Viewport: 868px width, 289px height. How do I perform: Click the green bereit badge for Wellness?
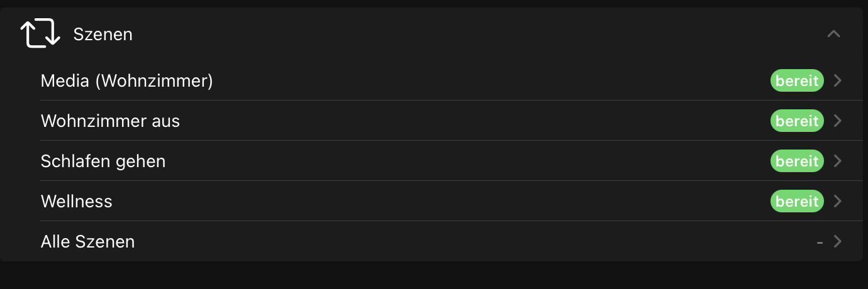pyautogui.click(x=797, y=201)
